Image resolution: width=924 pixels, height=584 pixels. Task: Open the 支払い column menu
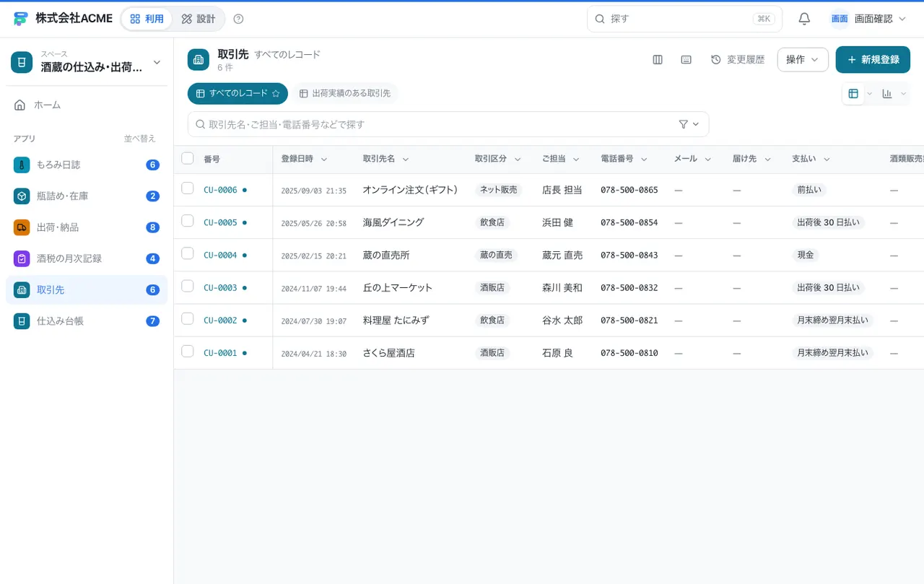click(827, 160)
